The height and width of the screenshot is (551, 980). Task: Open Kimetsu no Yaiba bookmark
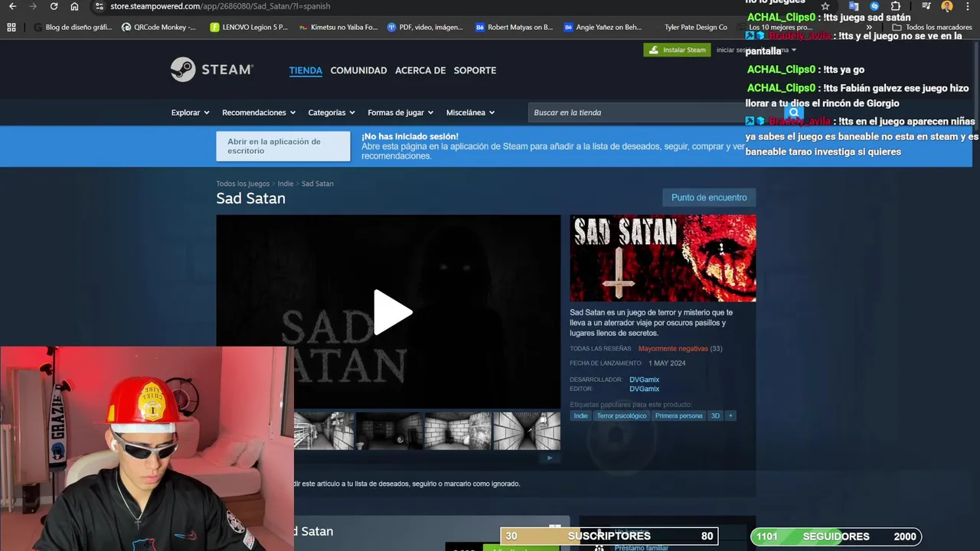(x=338, y=27)
